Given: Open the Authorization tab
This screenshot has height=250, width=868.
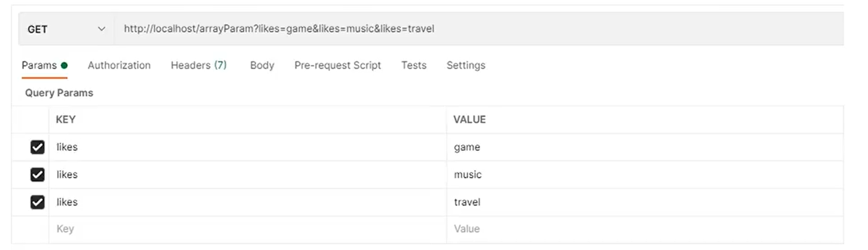Looking at the screenshot, I should 119,65.
